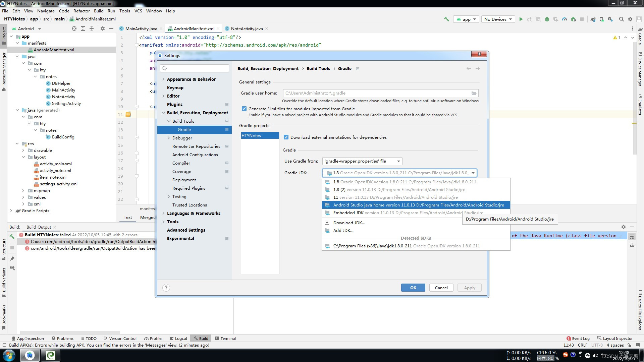The image size is (644, 362).
Task: Browse for Gradle user home folder
Action: point(474,93)
